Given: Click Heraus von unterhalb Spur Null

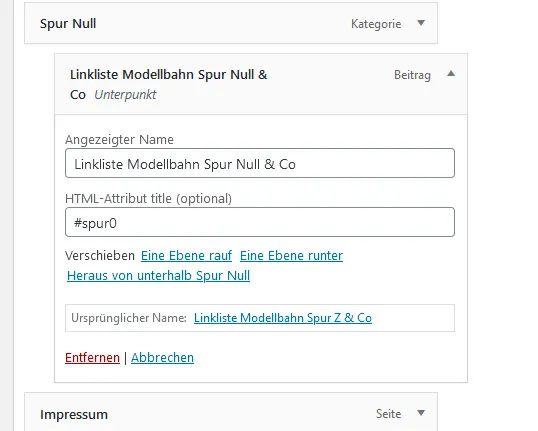Looking at the screenshot, I should [159, 276].
